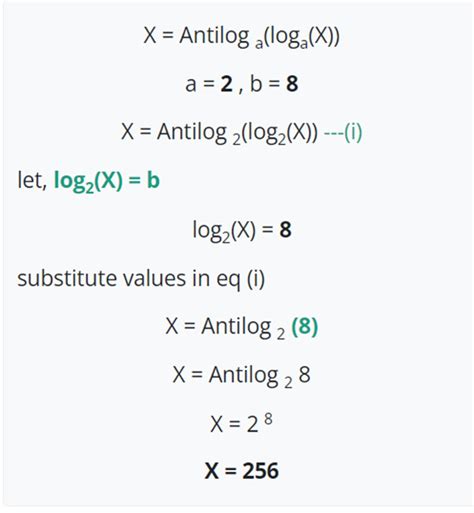This screenshot has width=474, height=513.
Task: Click the green ---(i) equation marker
Action: coord(343,132)
